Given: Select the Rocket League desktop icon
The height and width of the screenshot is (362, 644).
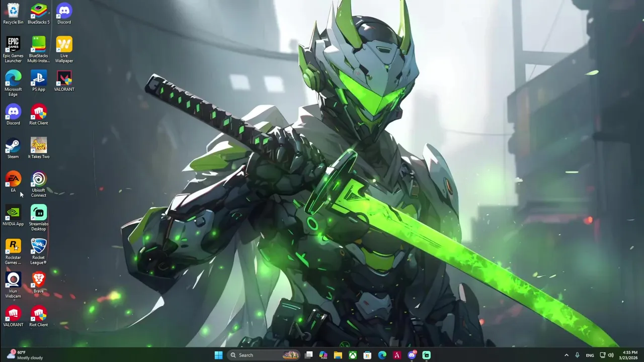Looking at the screenshot, I should [x=39, y=252].
